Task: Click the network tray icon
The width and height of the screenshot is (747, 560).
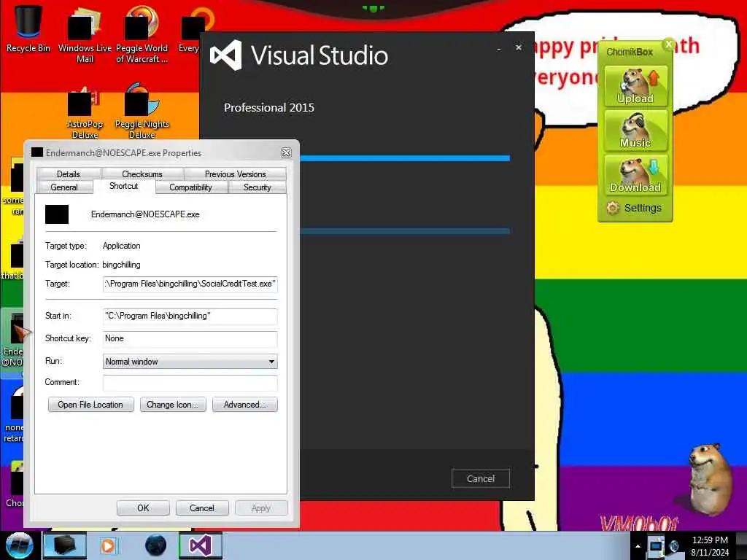Action: coord(657,545)
